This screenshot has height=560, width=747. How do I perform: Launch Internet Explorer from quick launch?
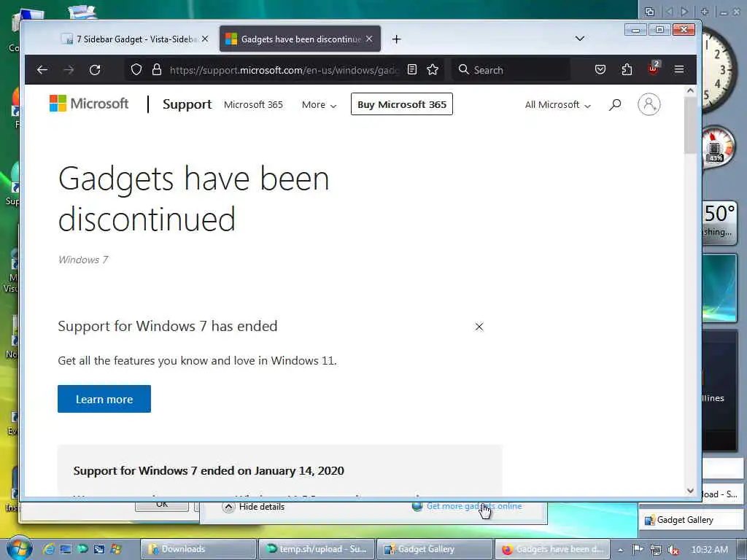(x=49, y=549)
